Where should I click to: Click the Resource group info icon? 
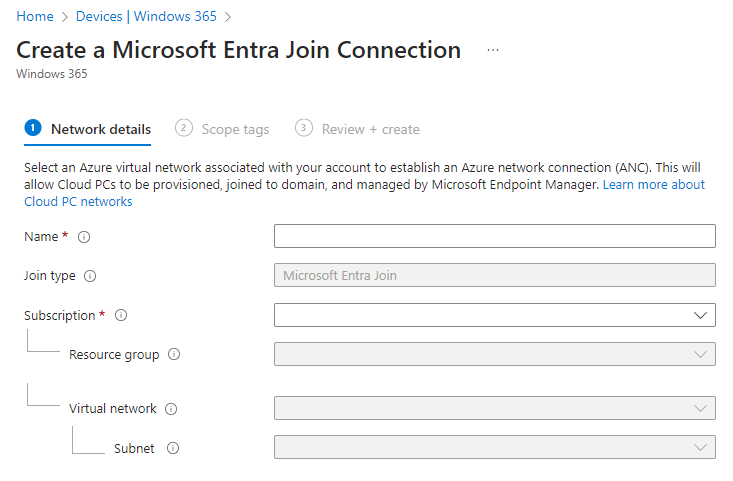[174, 354]
